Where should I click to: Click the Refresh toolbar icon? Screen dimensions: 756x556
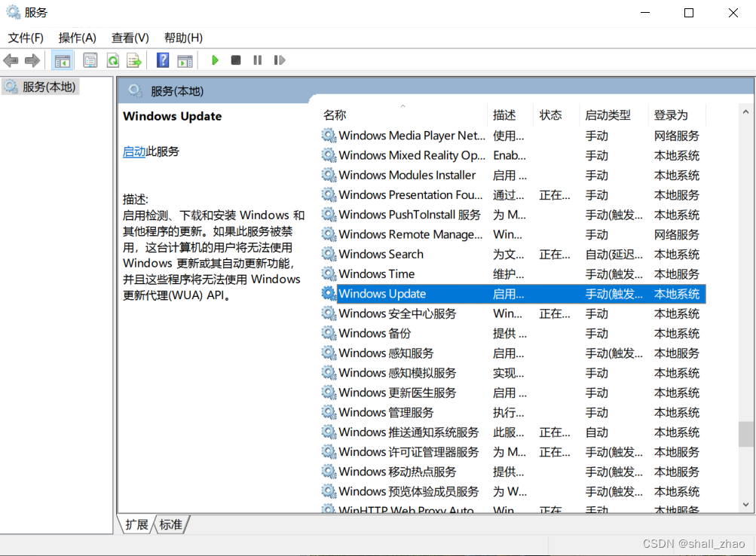pos(113,61)
